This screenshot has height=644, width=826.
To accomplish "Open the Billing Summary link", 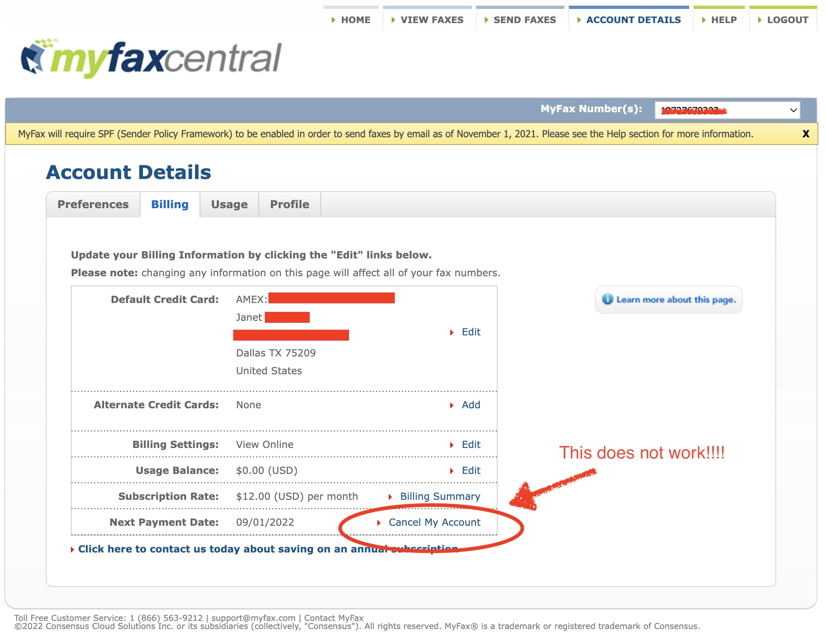I will (440, 496).
